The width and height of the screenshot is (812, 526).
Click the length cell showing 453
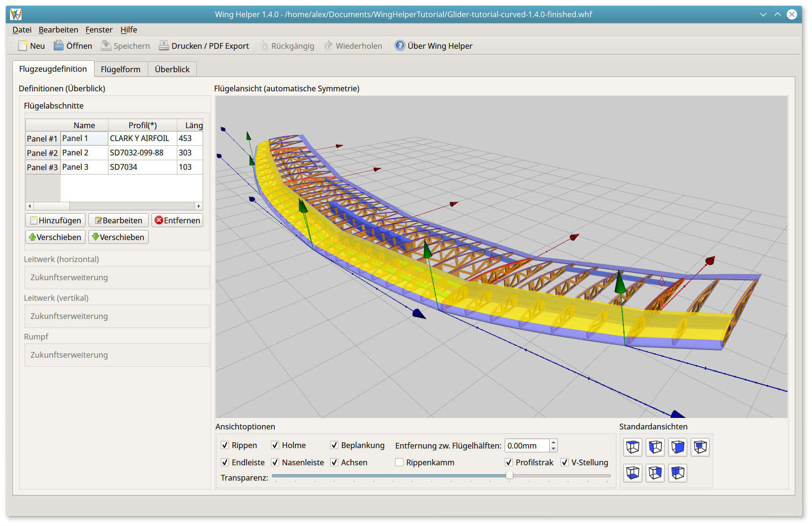pyautogui.click(x=190, y=139)
